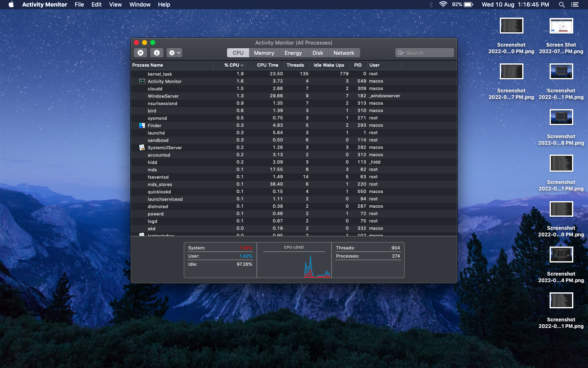Open the Notification Center icon

pyautogui.click(x=575, y=4)
